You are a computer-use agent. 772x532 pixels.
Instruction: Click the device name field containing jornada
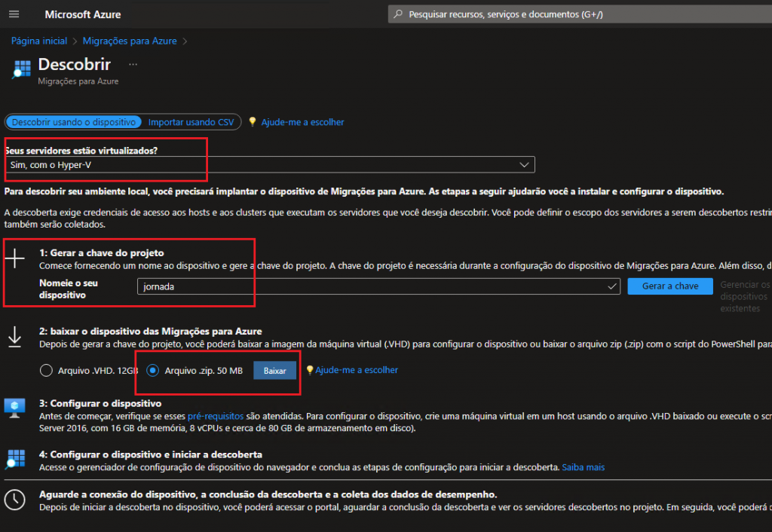pyautogui.click(x=373, y=286)
